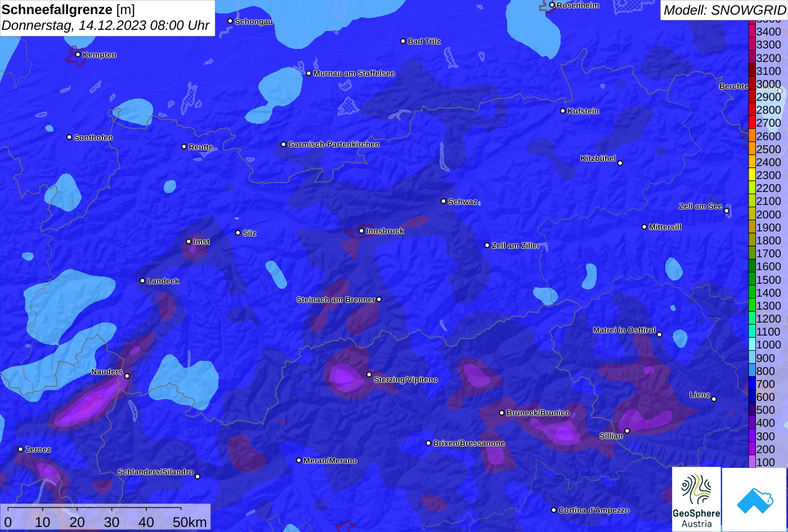Click the Bad Tölz location dot
The height and width of the screenshot is (532, 788).
[x=403, y=41]
